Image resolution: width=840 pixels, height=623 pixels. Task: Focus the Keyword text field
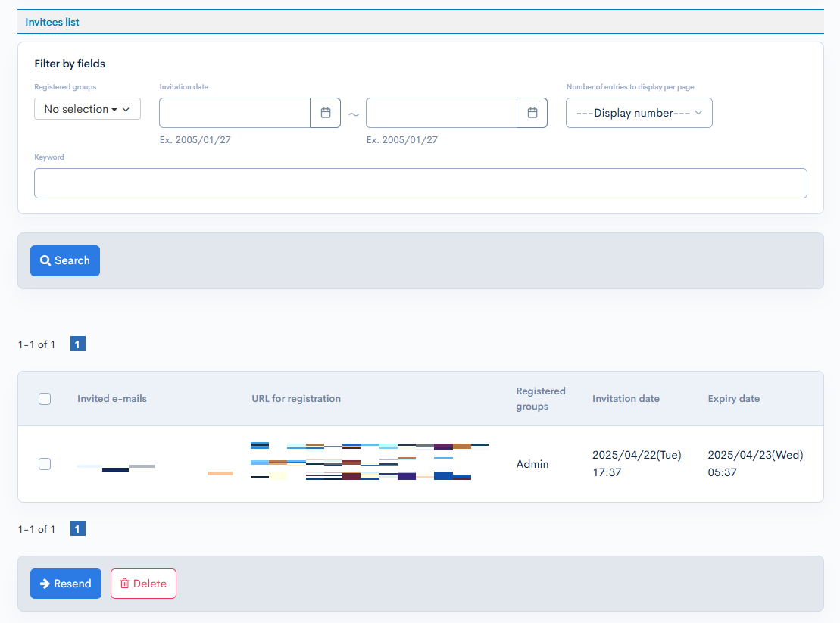pyautogui.click(x=420, y=183)
